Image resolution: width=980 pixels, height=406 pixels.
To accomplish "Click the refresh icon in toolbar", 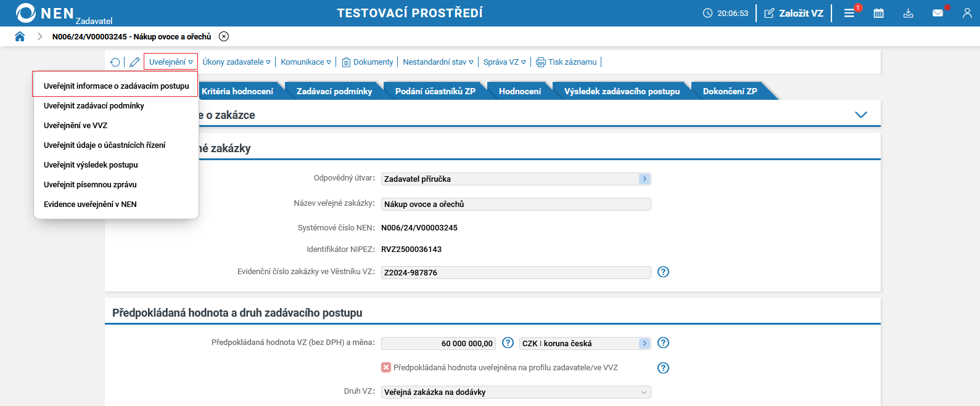I will click(x=115, y=62).
